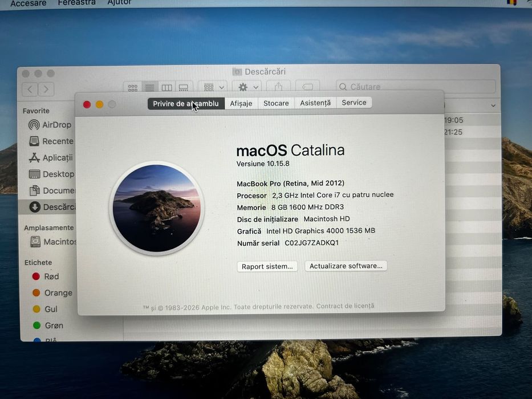Click the Finder row showing 21:25

point(472,132)
